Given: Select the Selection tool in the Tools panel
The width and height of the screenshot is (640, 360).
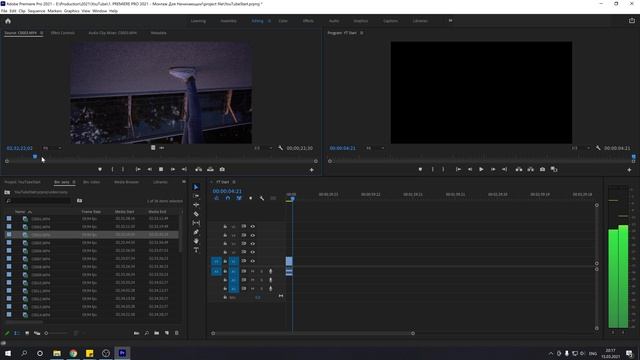Looking at the screenshot, I should (196, 187).
